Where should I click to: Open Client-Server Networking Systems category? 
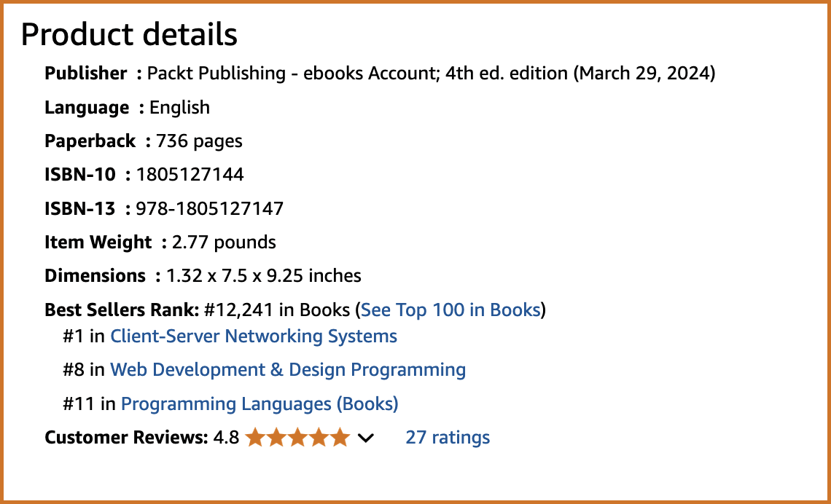254,336
